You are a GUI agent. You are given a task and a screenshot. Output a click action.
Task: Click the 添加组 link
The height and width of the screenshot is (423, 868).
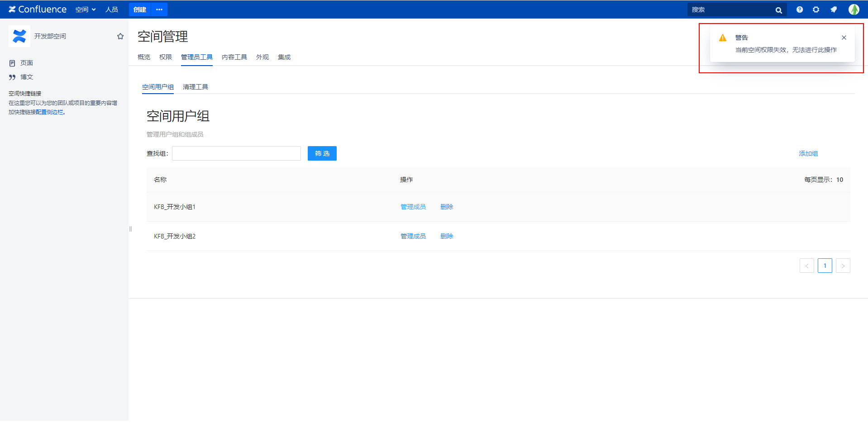[808, 153]
